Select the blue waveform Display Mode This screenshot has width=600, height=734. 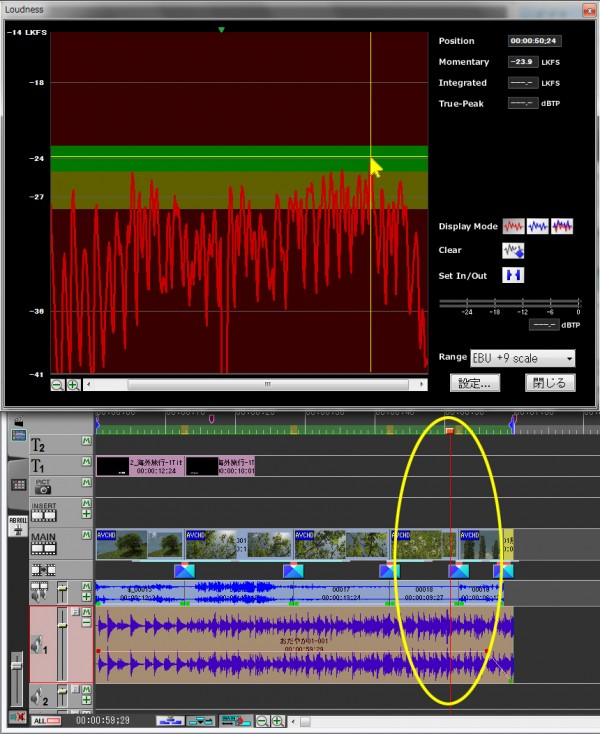[x=537, y=226]
